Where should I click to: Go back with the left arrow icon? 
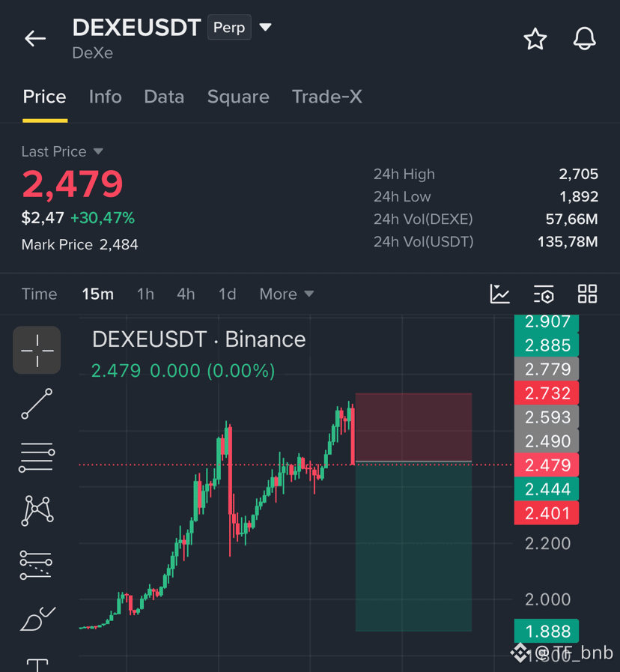[x=35, y=38]
